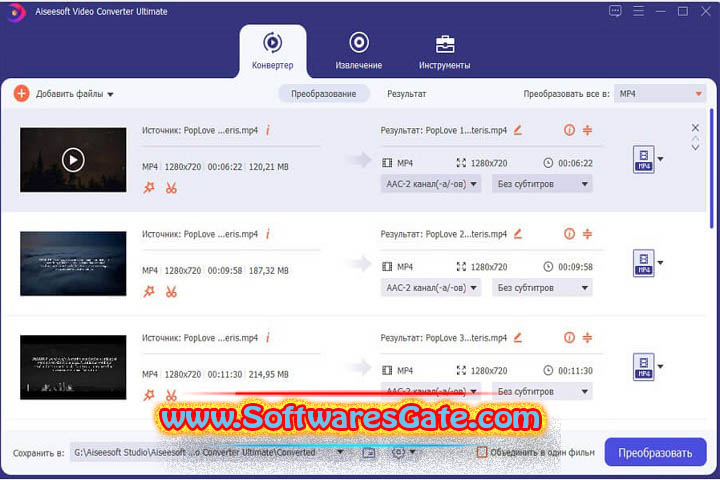Expand the Добавить файлы dropdown arrow
720x480 pixels.
tap(110, 95)
